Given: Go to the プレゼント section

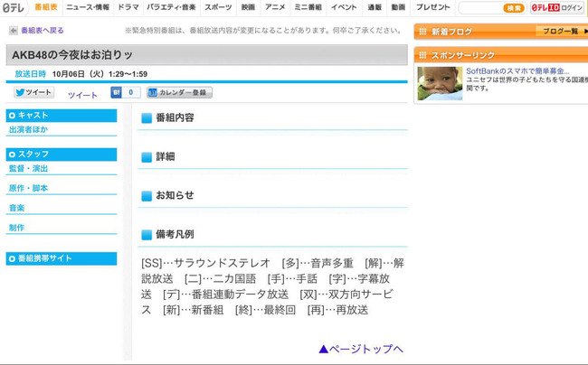Looking at the screenshot, I should pos(432,7).
